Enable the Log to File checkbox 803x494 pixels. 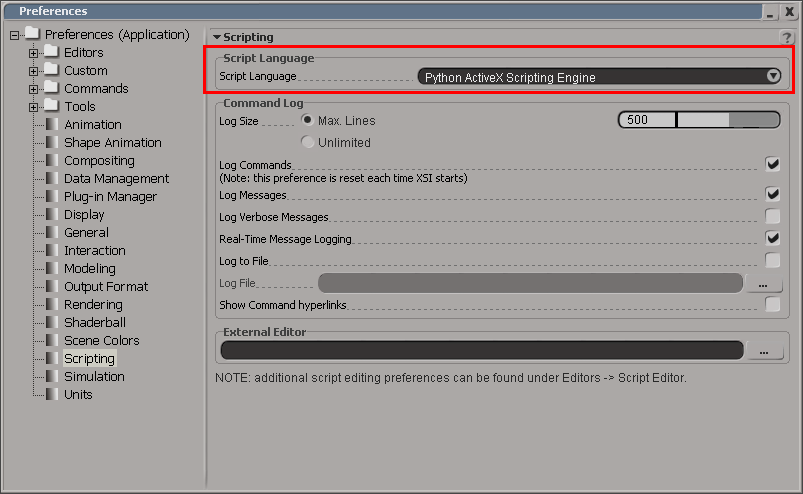(772, 260)
